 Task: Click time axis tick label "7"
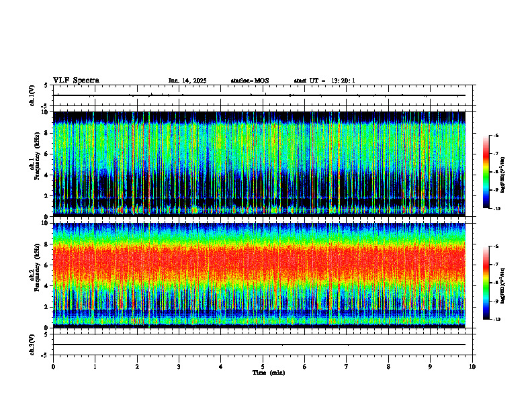coord(347,367)
